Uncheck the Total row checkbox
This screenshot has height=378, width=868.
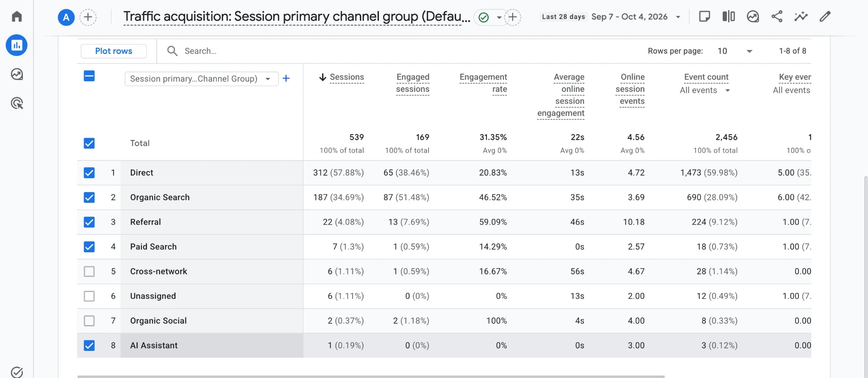point(89,143)
